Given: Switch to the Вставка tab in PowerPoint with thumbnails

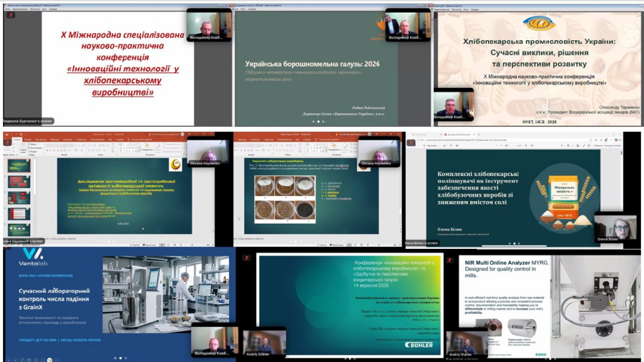Looking at the screenshot, I should (28, 140).
